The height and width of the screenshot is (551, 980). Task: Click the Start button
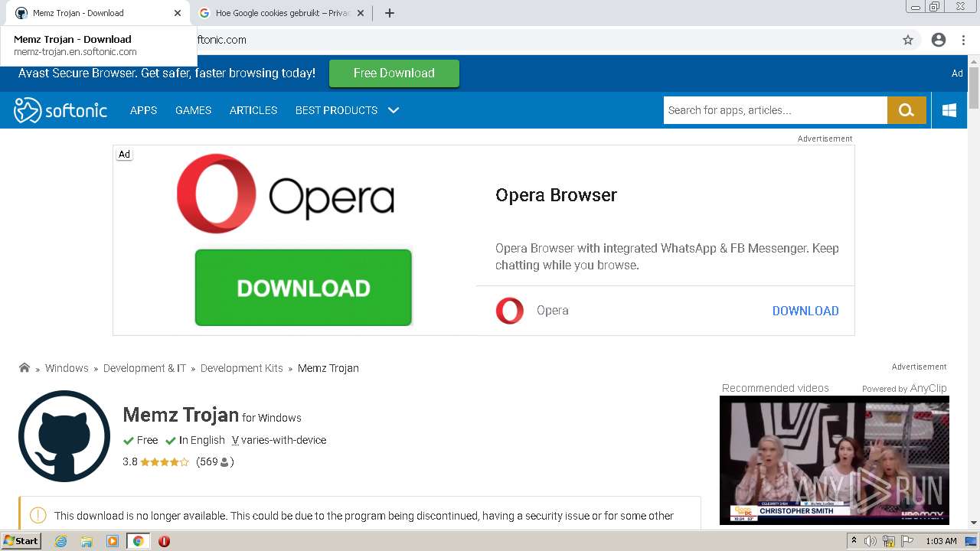click(21, 541)
